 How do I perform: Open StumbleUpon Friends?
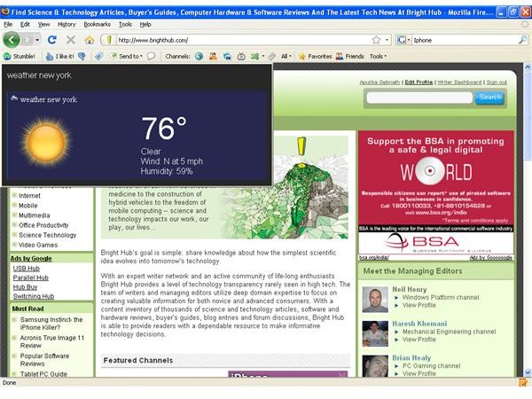pos(350,57)
